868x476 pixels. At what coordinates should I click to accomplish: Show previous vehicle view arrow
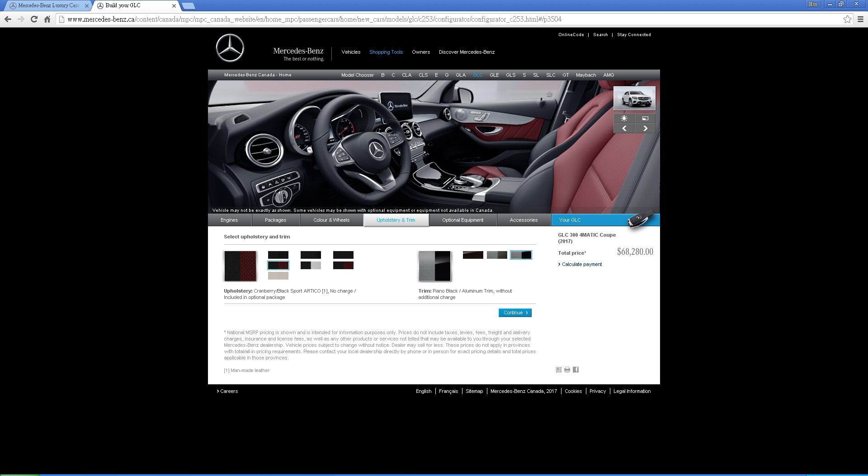tap(624, 128)
